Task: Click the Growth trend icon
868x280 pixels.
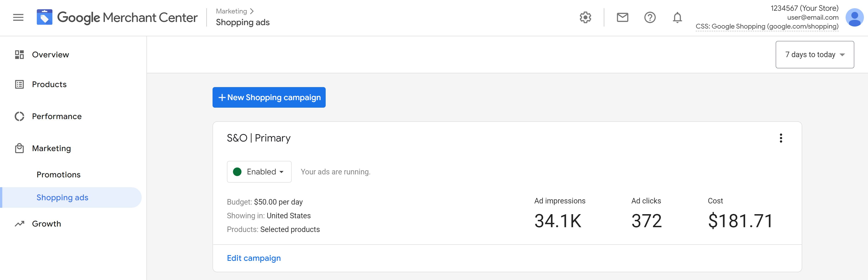Action: coord(20,224)
